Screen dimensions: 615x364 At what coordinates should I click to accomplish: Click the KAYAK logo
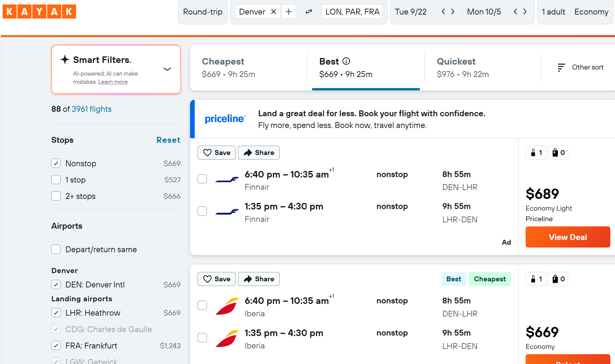39,12
